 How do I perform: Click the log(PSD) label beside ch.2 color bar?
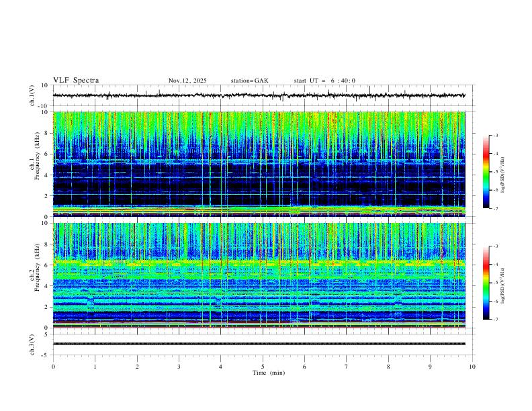[503, 285]
